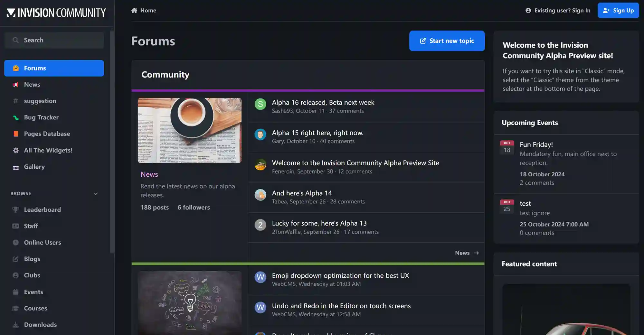The width and height of the screenshot is (644, 335).
Task: Click the Pages Database orange icon
Action: tap(15, 134)
